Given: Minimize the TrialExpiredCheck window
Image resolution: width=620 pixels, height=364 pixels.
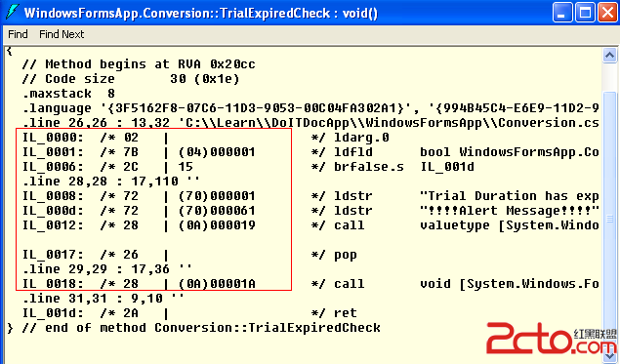Looking at the screenshot, I should pos(561,13).
